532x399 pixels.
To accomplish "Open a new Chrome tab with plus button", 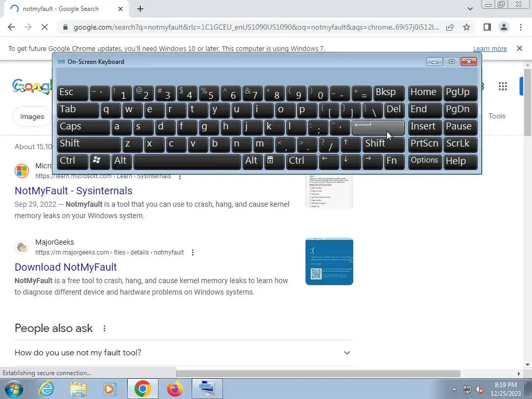I will [140, 9].
